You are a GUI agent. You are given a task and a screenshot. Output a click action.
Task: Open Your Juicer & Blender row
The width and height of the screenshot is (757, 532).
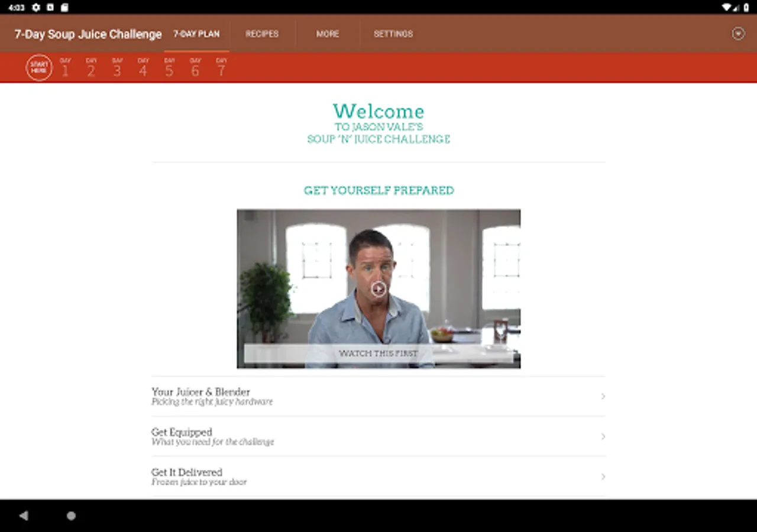(378, 396)
